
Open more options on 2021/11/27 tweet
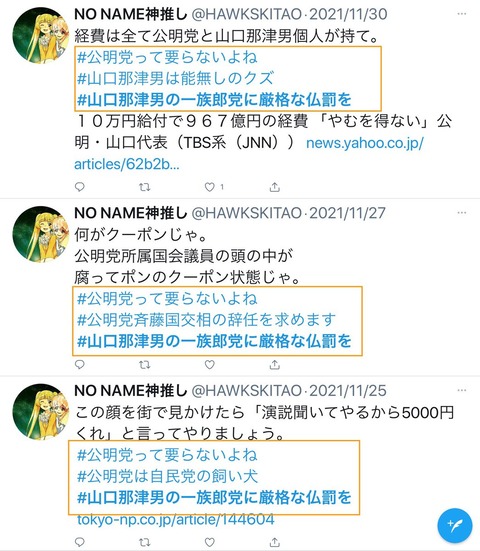click(x=462, y=213)
